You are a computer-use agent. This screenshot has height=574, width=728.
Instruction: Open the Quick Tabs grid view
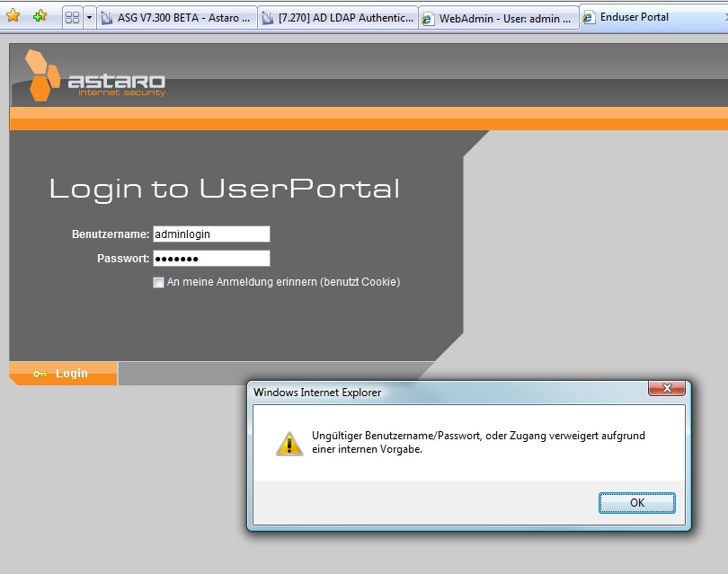(x=73, y=18)
